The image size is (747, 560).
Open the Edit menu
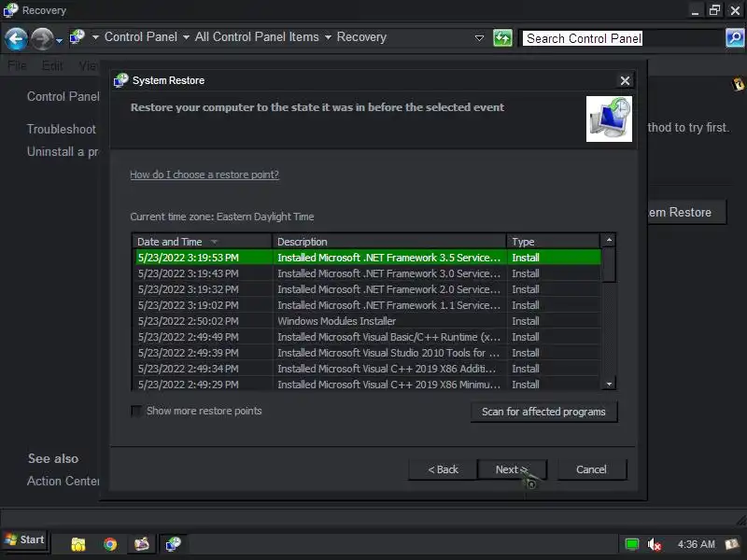point(52,65)
